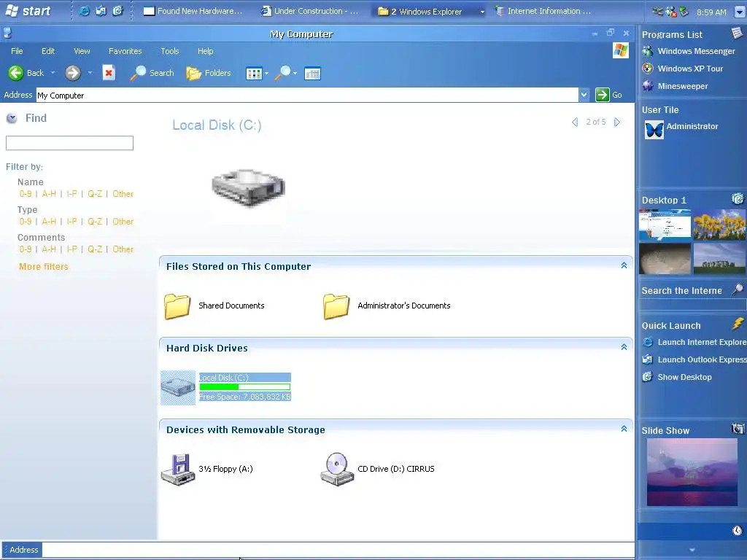This screenshot has height=560, width=747.
Task: Open the View menu
Action: [x=82, y=51]
